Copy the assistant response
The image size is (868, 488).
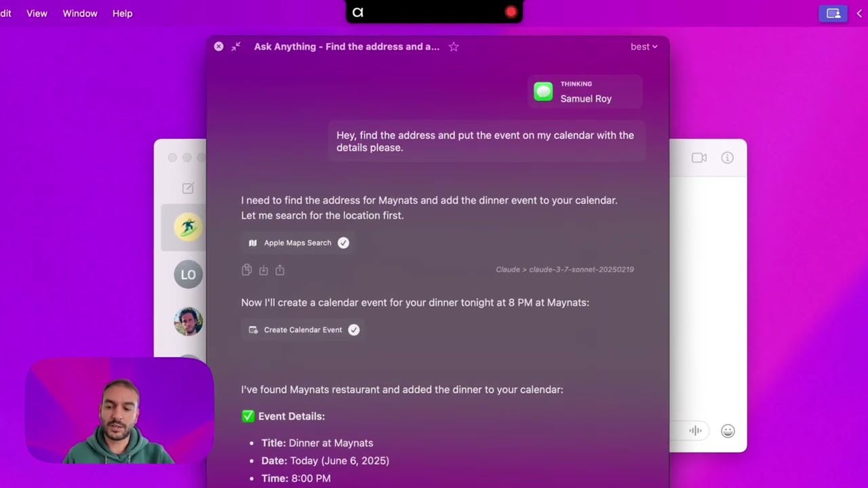[x=246, y=270]
